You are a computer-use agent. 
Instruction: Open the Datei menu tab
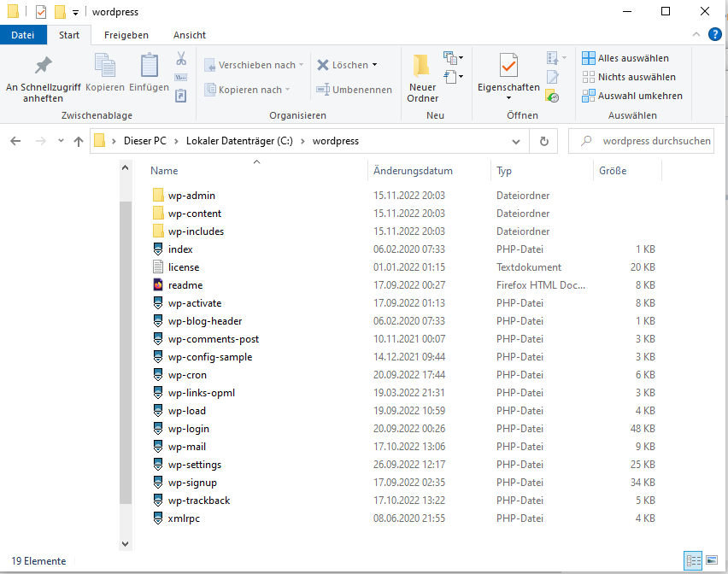click(x=23, y=35)
